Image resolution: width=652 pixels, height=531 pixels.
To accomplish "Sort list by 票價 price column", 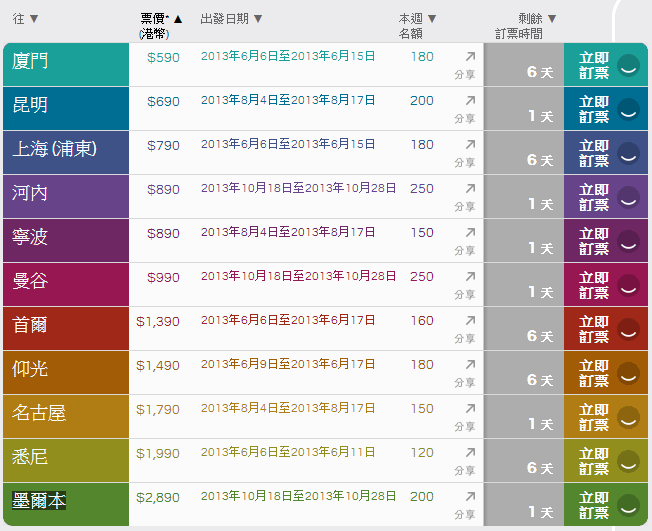I will click(x=161, y=19).
